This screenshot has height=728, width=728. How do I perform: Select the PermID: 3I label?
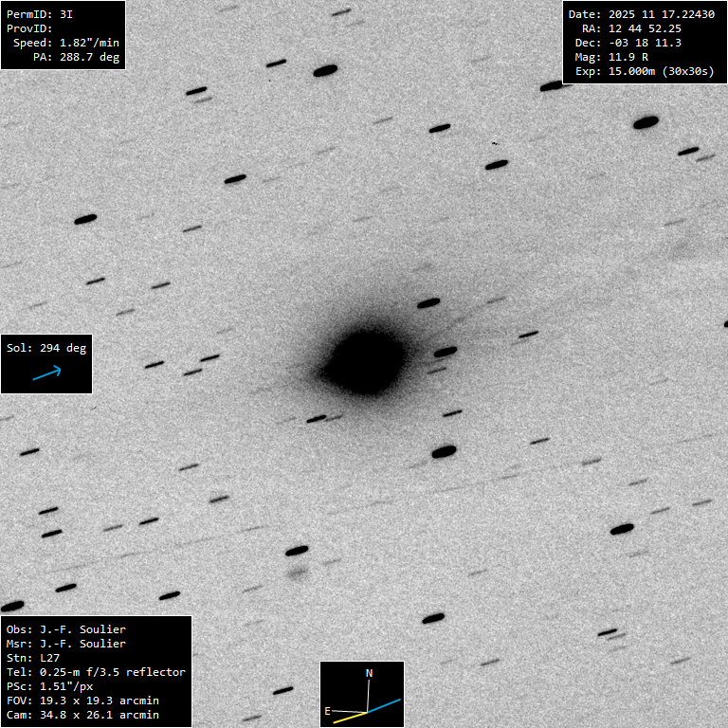[x=40, y=14]
